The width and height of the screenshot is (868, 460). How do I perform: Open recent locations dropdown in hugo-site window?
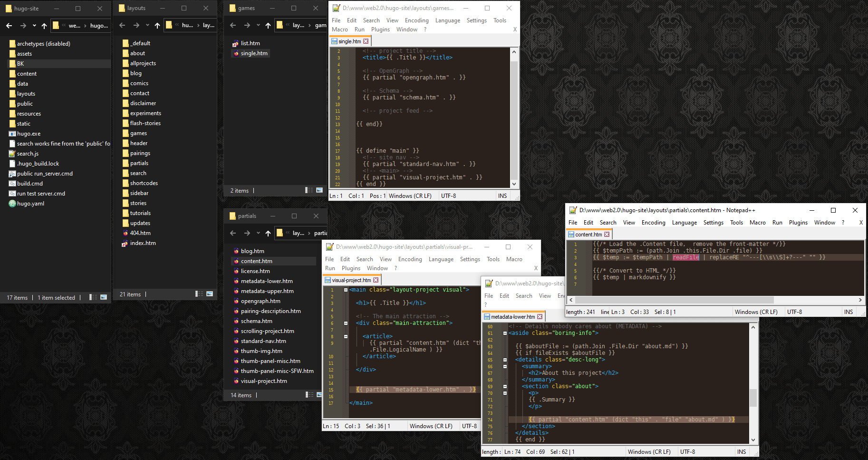click(34, 26)
